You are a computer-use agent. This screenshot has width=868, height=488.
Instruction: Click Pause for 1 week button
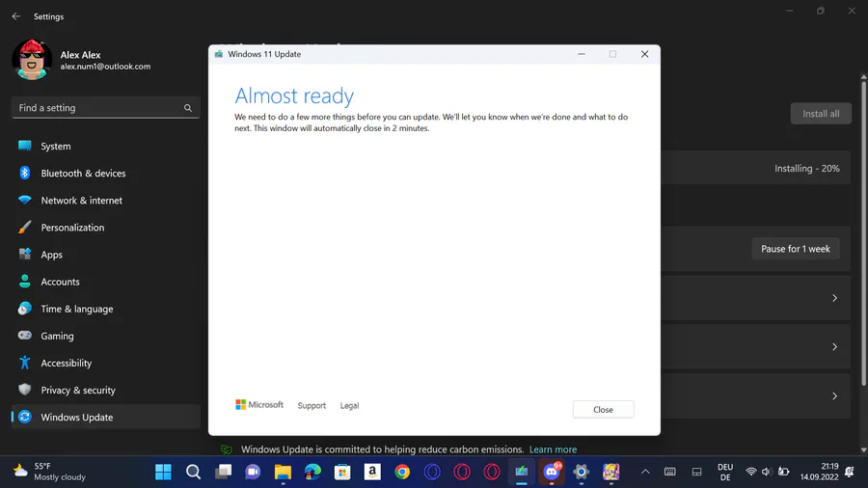click(796, 249)
